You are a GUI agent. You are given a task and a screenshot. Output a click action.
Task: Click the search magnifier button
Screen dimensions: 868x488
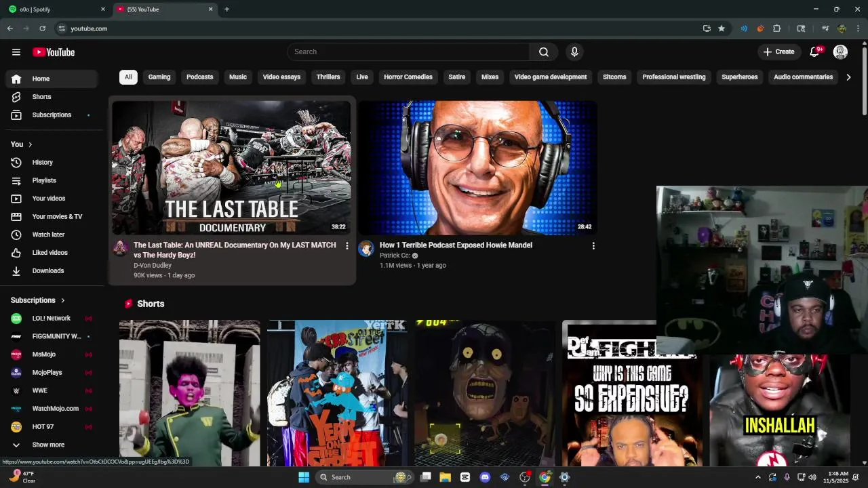pos(544,52)
